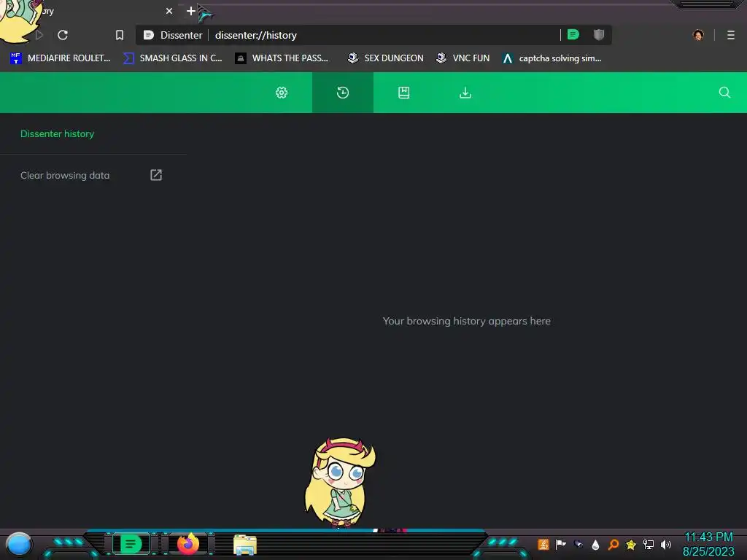The height and width of the screenshot is (560, 747).
Task: Click the volume speaker tray icon
Action: point(665,544)
